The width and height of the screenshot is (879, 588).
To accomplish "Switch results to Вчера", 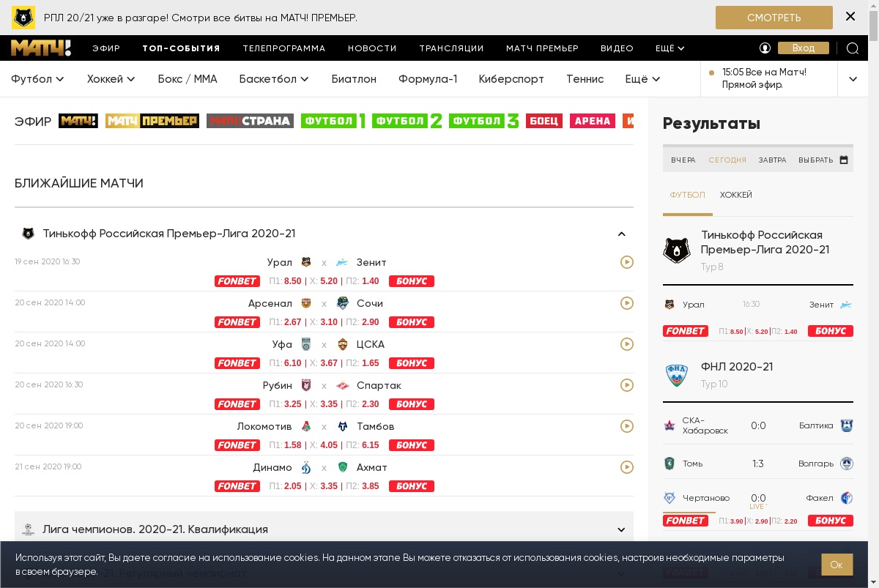I will click(683, 160).
